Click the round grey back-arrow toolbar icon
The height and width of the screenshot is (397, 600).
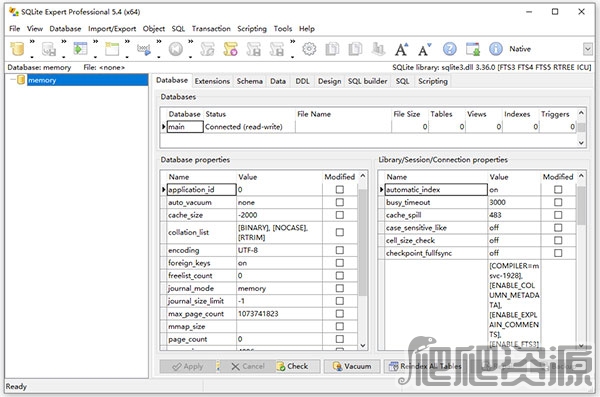pos(176,49)
